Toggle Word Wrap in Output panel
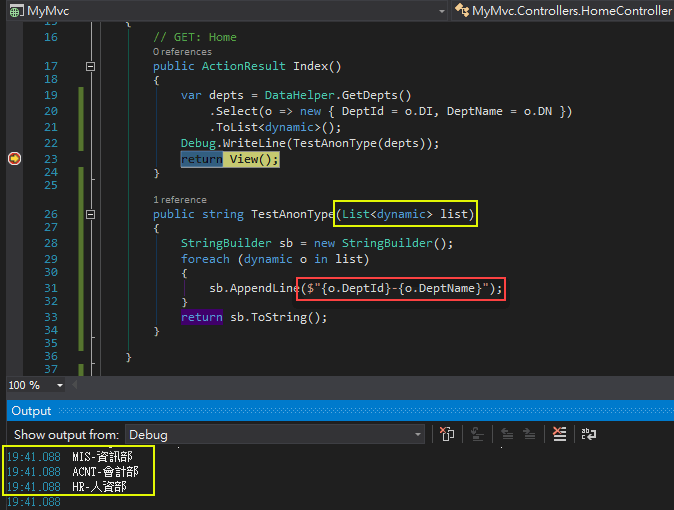674x510 pixels. point(589,434)
